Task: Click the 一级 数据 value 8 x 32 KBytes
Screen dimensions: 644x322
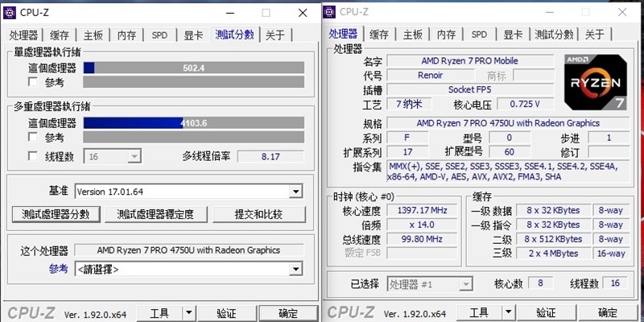Action: (x=553, y=210)
